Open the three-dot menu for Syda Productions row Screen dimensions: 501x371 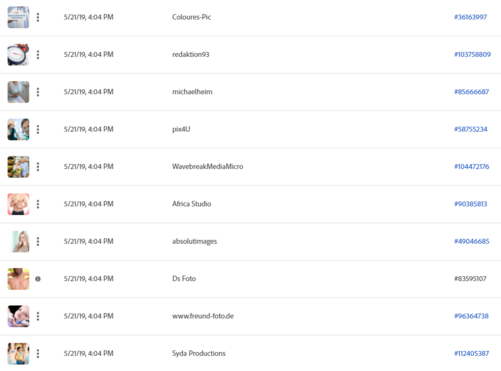coord(38,353)
